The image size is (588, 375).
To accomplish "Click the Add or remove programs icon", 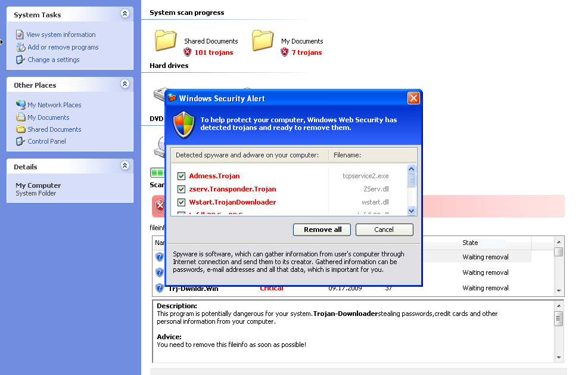I will pos(21,47).
